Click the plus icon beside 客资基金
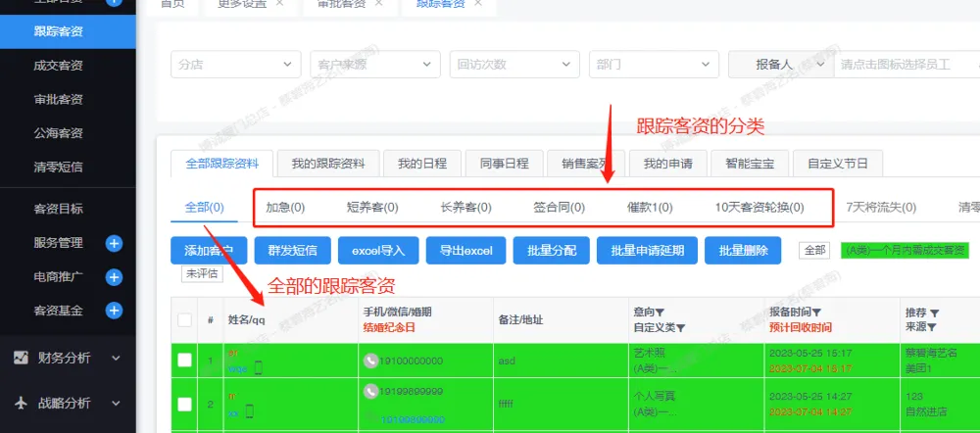This screenshot has height=433, width=980. 114,311
